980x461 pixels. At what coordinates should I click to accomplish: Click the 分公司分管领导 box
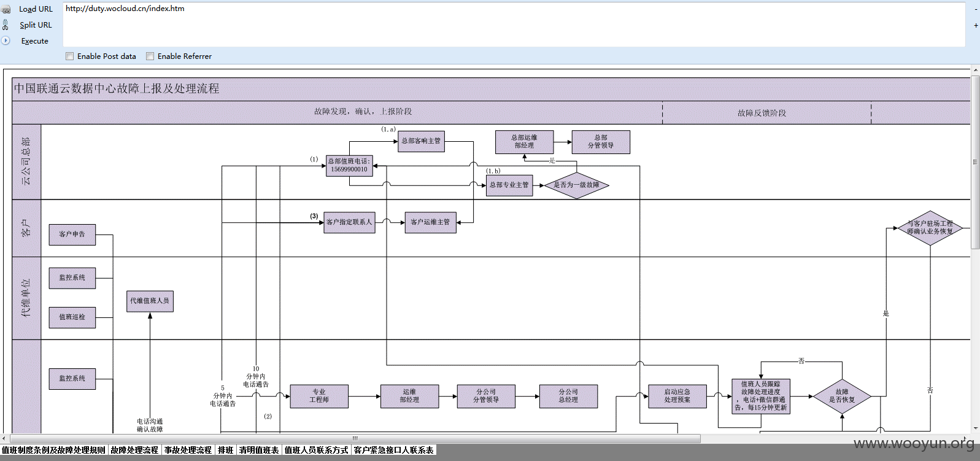[486, 396]
